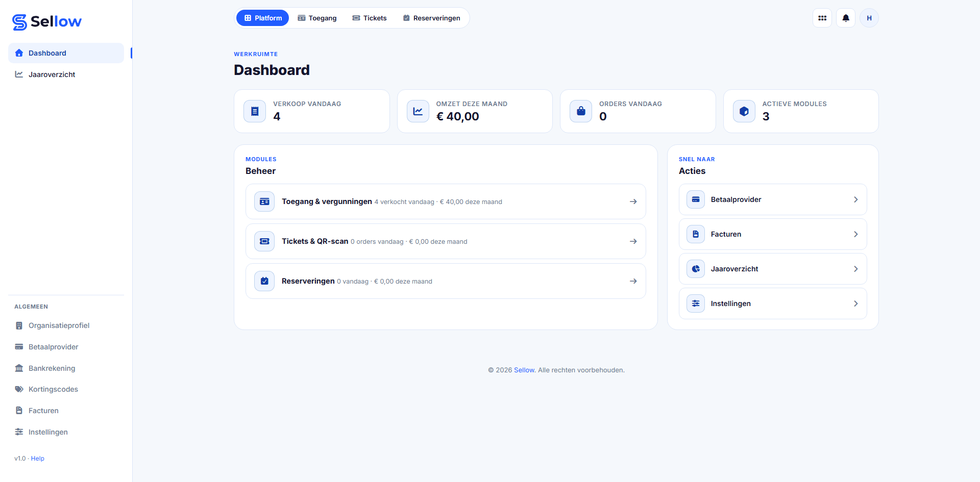The image size is (980, 482).
Task: Click the Facturen document icon in Acties
Action: tap(696, 234)
